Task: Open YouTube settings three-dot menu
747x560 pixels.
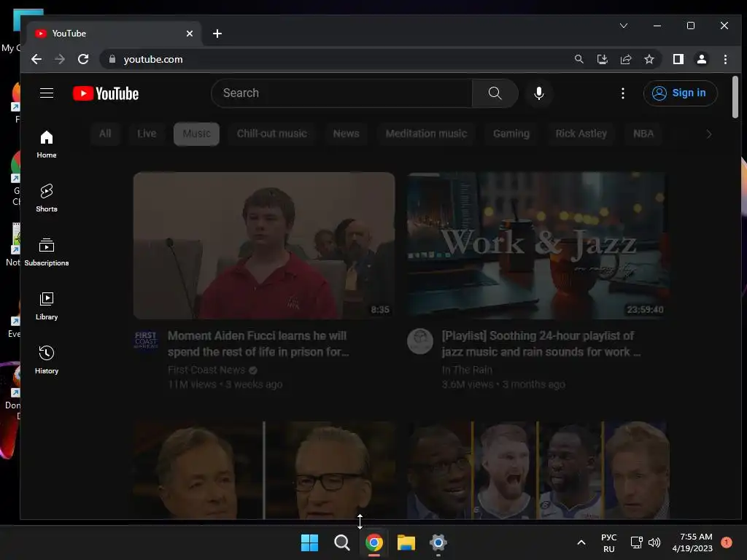Action: pos(623,93)
